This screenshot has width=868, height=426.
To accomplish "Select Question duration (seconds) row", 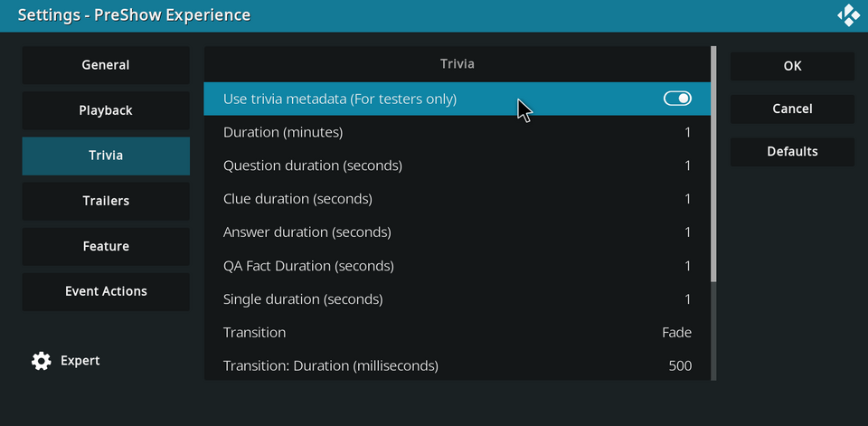I will (x=457, y=166).
